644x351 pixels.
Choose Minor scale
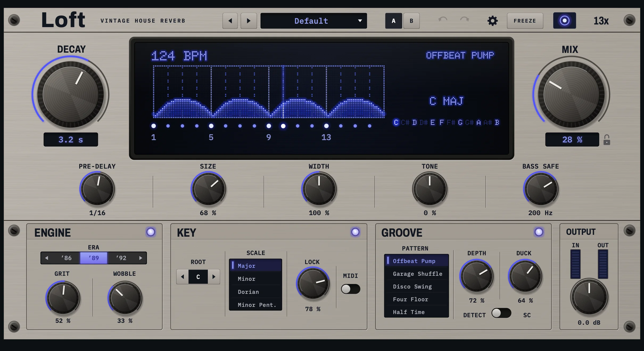[255, 279]
